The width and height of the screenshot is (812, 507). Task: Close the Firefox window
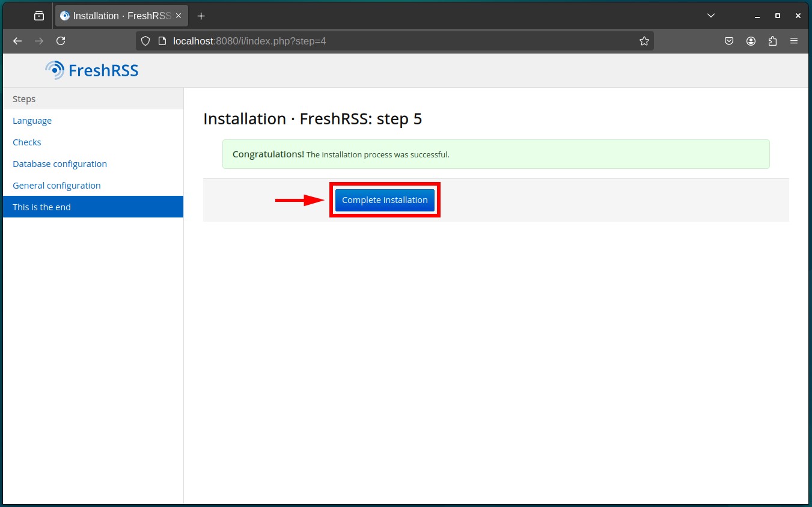tap(798, 16)
